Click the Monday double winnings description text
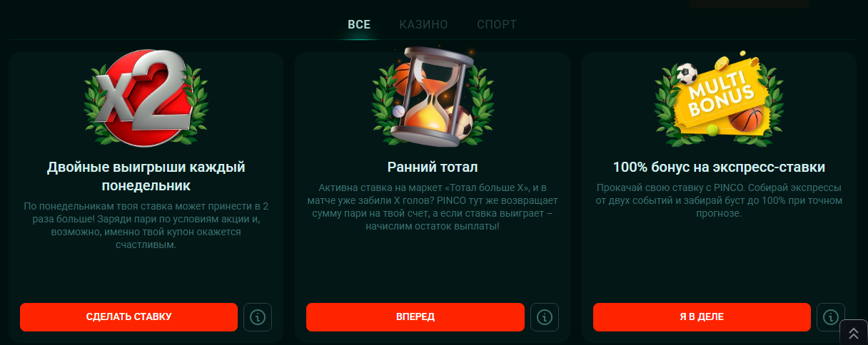Screen dimensions: 868x345 [x=146, y=225]
